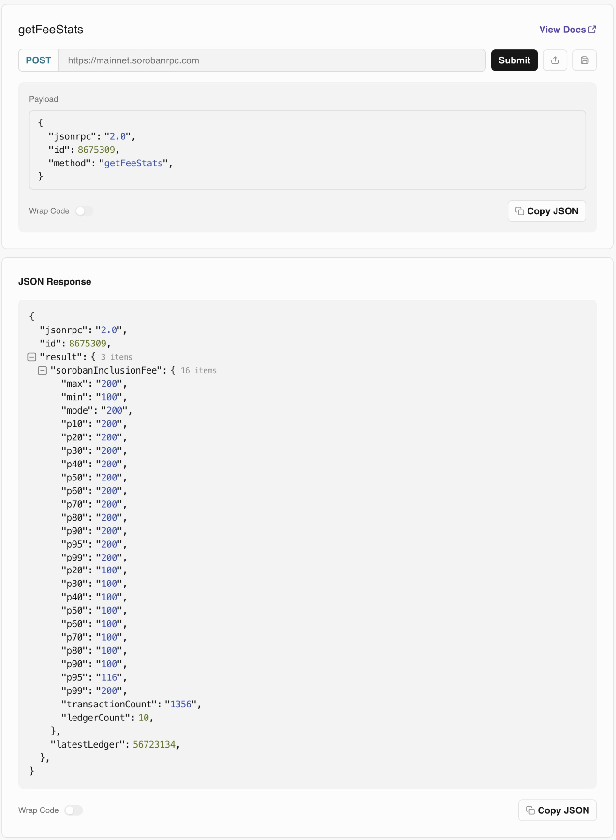Open the View Docs link
This screenshot has height=840, width=616.
point(562,30)
